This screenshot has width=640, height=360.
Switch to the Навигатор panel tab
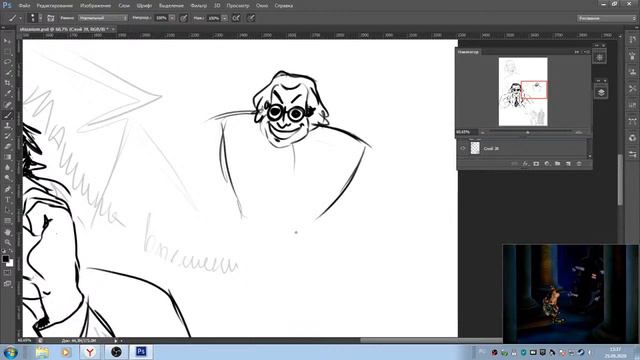pos(468,52)
